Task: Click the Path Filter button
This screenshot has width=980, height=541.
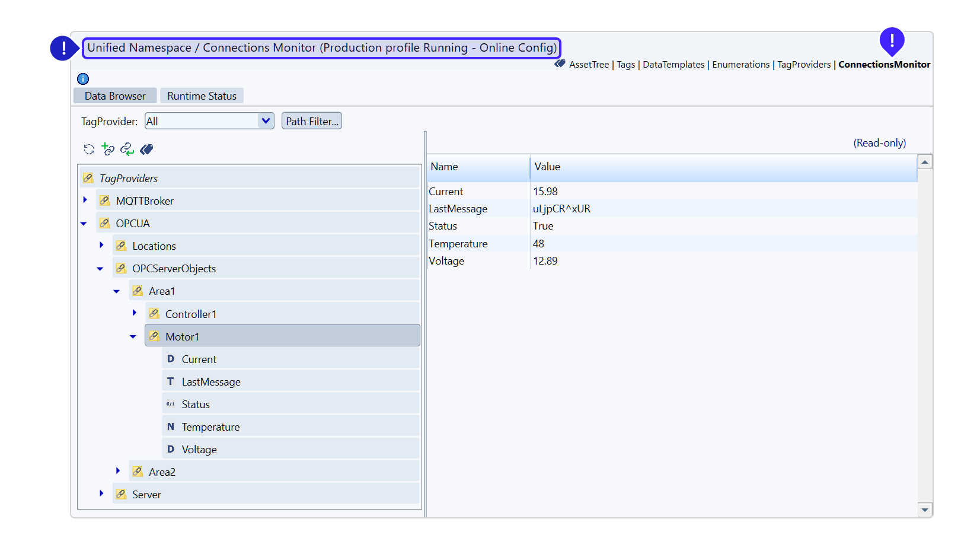Action: (x=312, y=121)
